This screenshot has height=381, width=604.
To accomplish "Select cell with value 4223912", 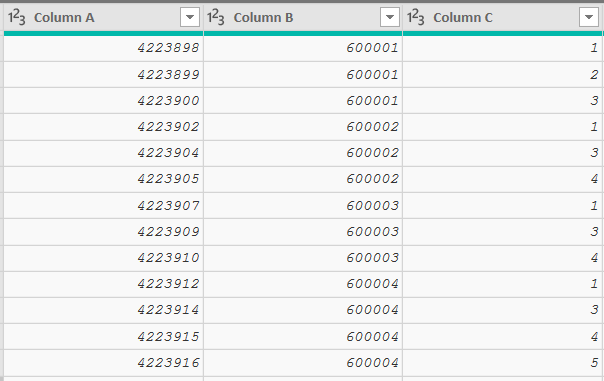I will point(104,284).
